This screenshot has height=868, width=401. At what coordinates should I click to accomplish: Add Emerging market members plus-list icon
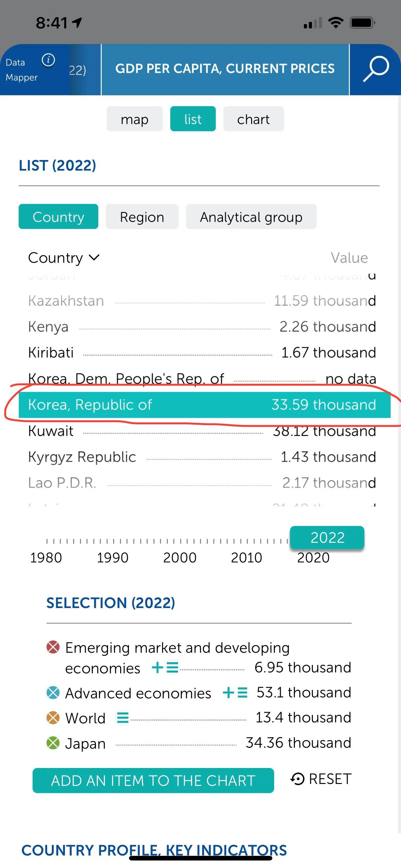pos(165,667)
